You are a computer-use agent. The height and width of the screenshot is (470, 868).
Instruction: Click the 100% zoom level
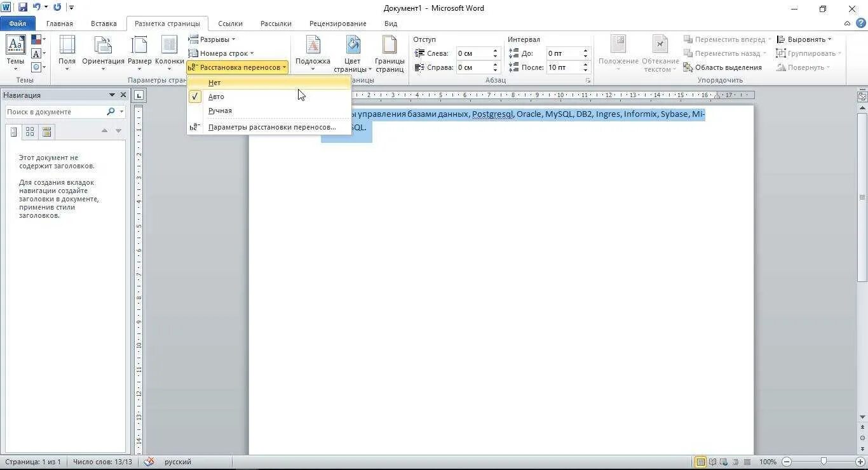768,462
